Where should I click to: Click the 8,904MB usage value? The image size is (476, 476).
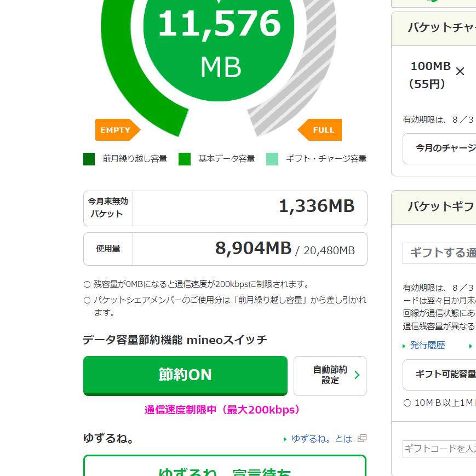pos(254,248)
